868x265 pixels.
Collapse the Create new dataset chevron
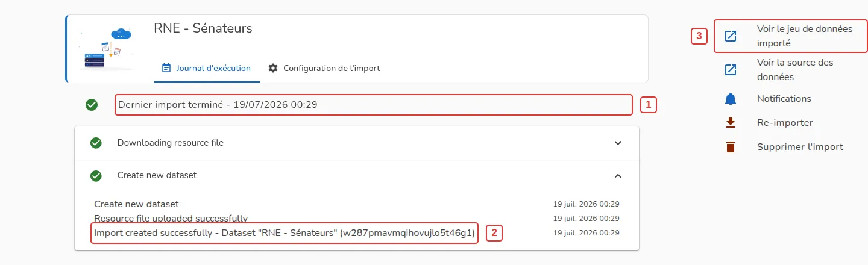point(618,175)
